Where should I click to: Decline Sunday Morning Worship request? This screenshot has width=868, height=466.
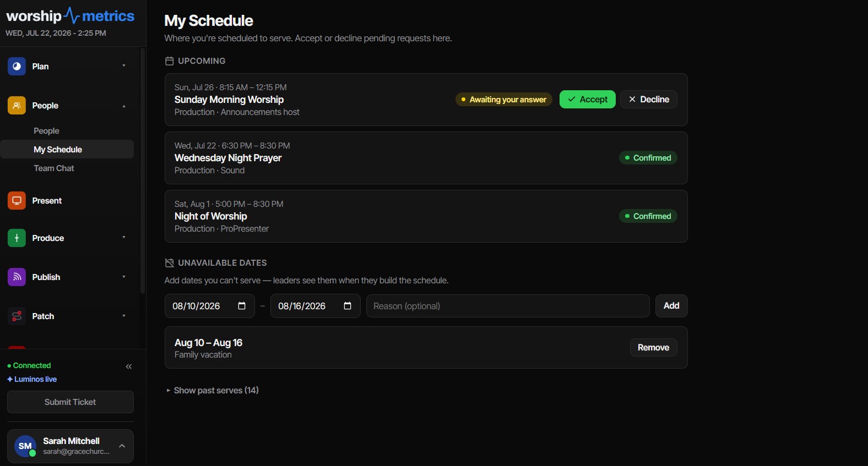[649, 100]
